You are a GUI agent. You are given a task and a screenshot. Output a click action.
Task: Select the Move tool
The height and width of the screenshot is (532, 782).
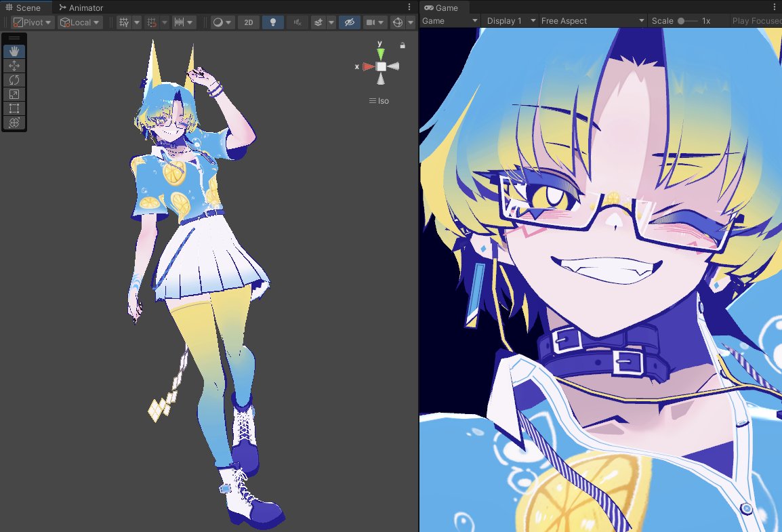pos(14,66)
